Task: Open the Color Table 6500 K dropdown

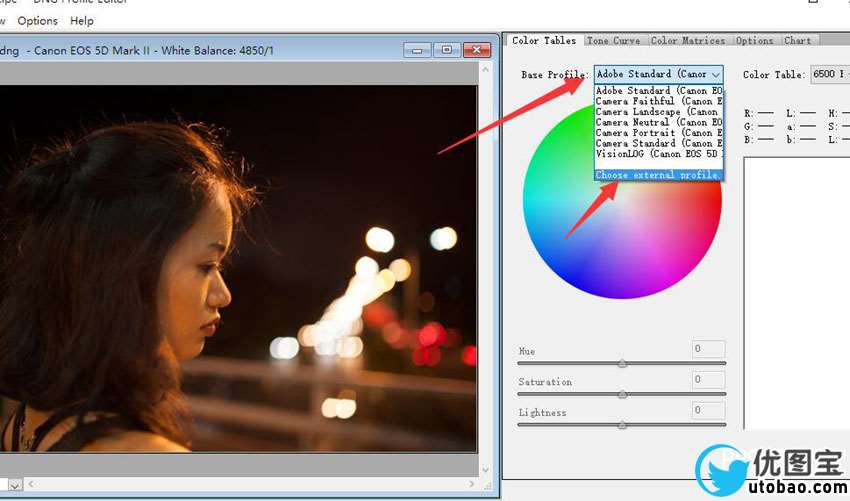Action: click(829, 74)
